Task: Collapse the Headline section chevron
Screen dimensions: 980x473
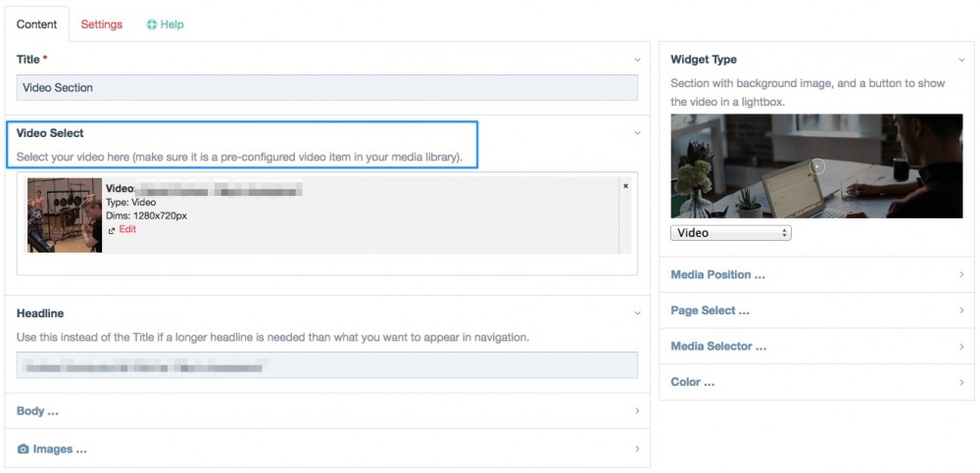Action: pyautogui.click(x=637, y=313)
